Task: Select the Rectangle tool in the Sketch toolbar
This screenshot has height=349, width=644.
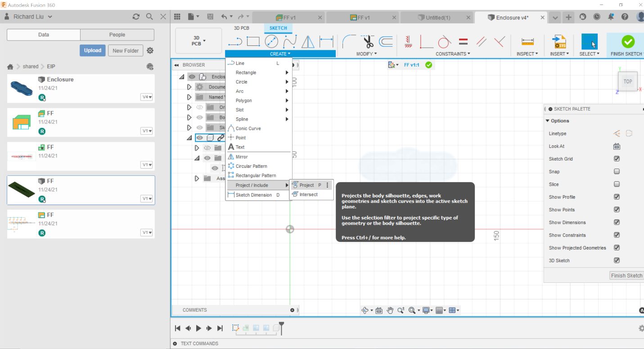Action: click(x=254, y=41)
